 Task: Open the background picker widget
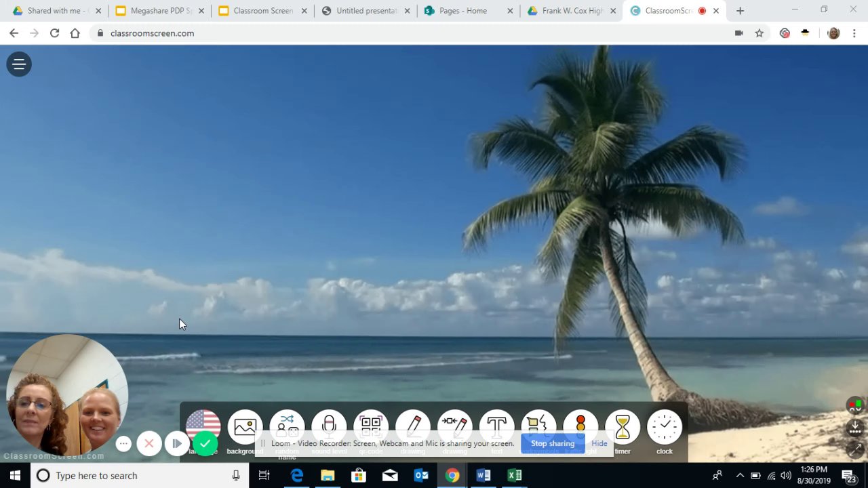[x=245, y=427]
